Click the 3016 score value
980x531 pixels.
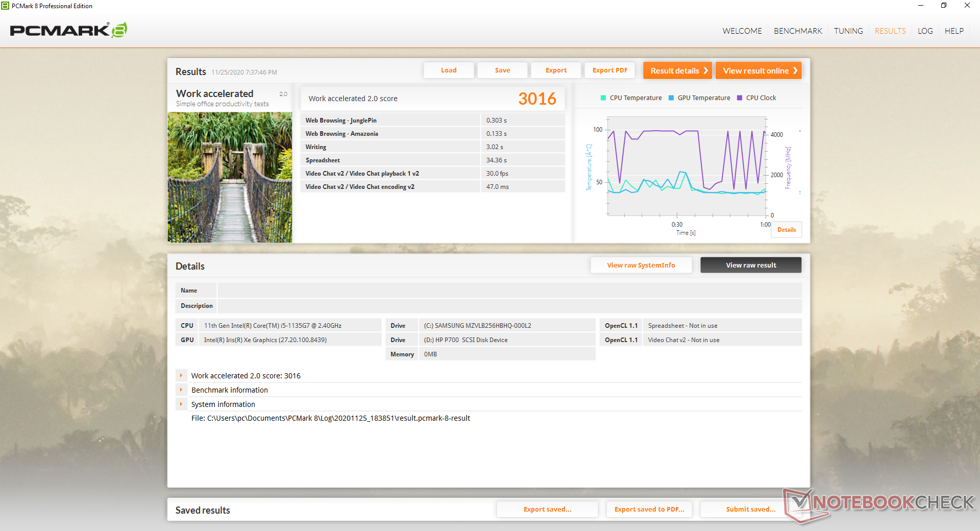pyautogui.click(x=537, y=99)
